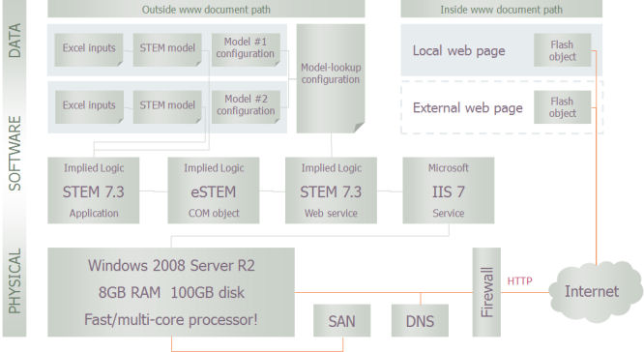
Task: Select the eSTEM COM object block
Action: [x=214, y=191]
